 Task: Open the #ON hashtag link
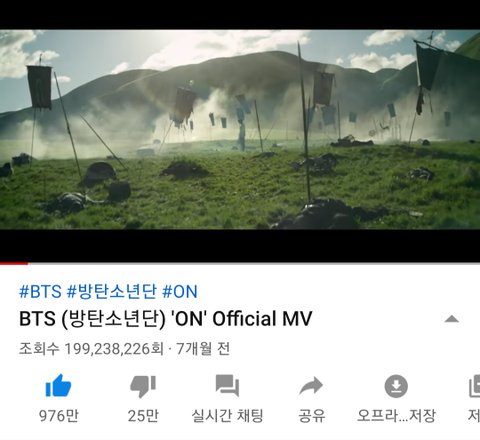pos(180,291)
